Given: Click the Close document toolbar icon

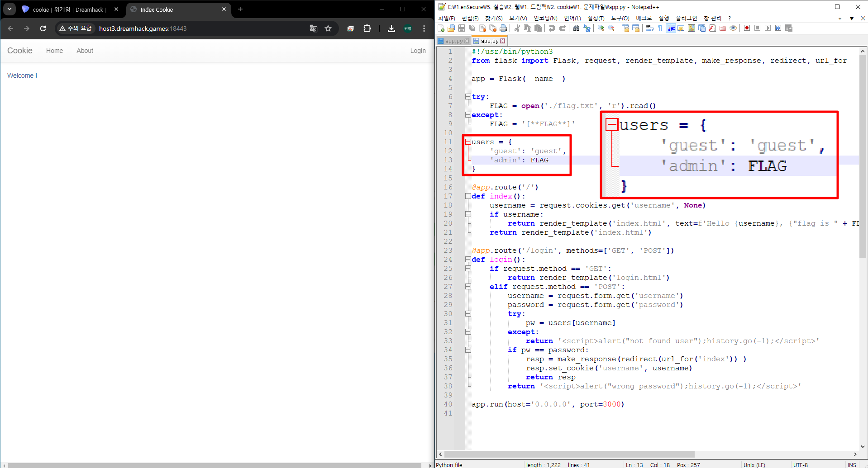Looking at the screenshot, I should click(x=482, y=28).
